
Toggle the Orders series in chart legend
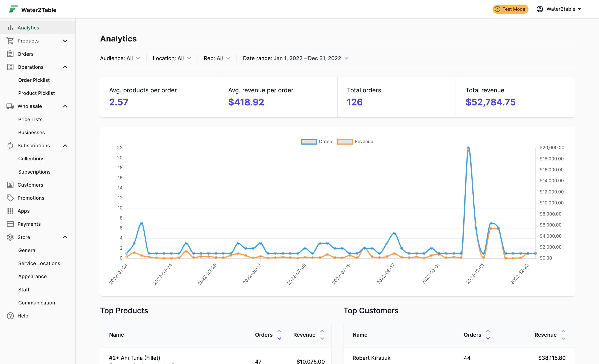317,142
